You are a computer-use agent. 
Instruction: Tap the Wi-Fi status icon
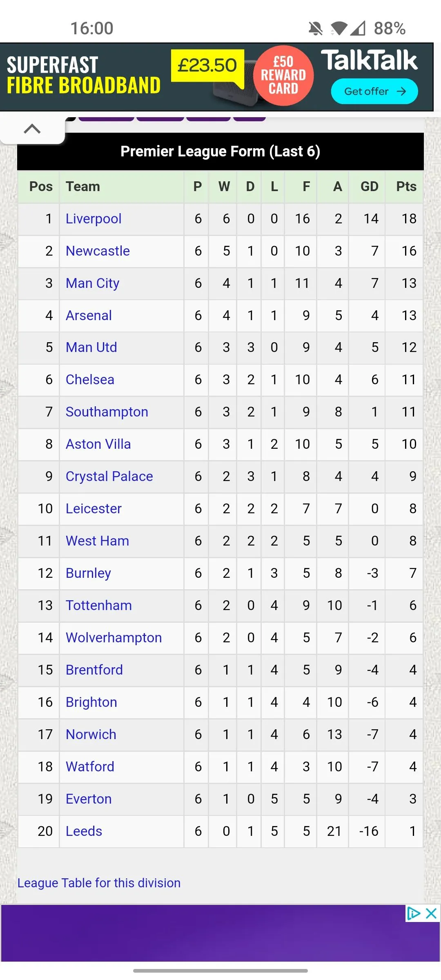click(x=339, y=29)
